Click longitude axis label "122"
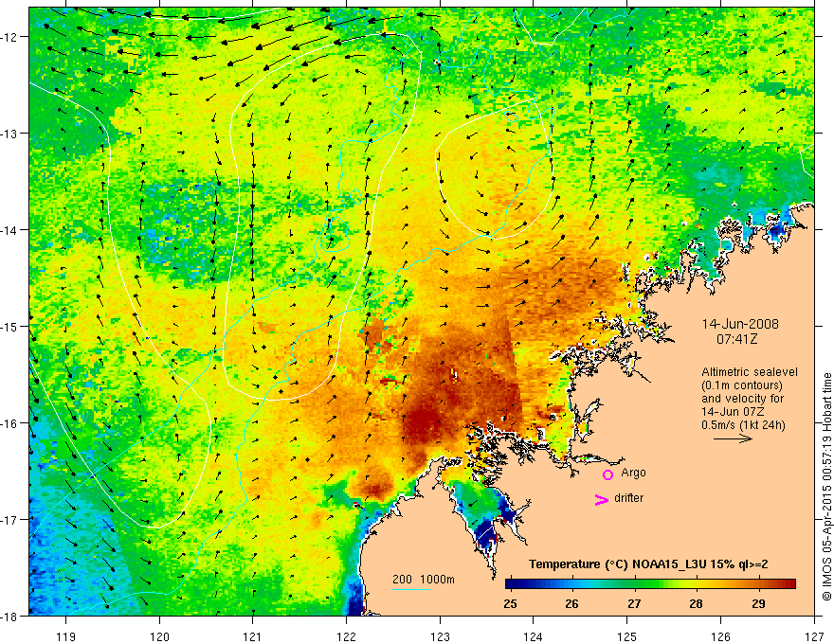 tap(346, 636)
